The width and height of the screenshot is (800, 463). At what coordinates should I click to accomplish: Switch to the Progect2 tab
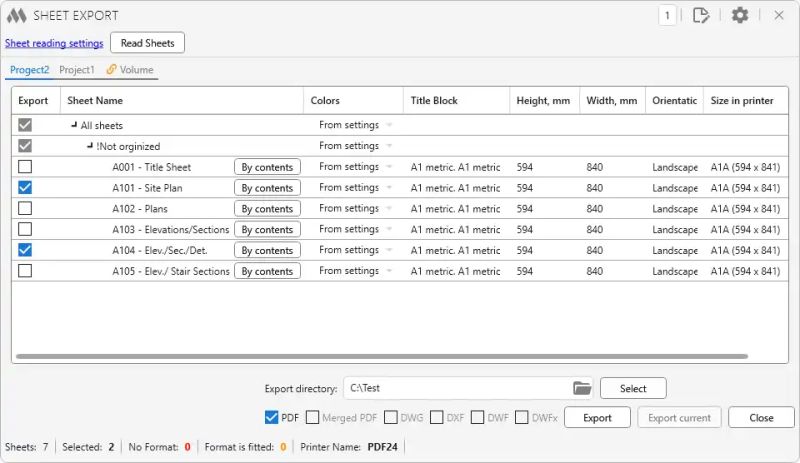click(30, 70)
